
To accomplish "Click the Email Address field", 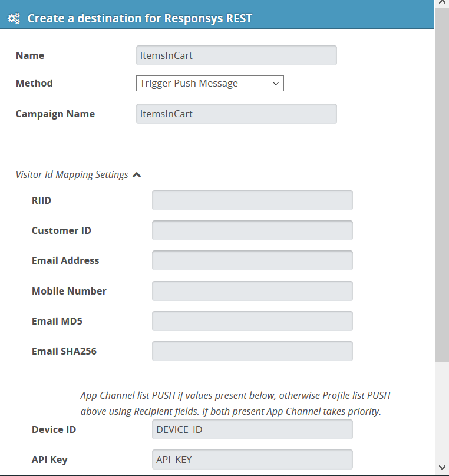I will [x=252, y=260].
